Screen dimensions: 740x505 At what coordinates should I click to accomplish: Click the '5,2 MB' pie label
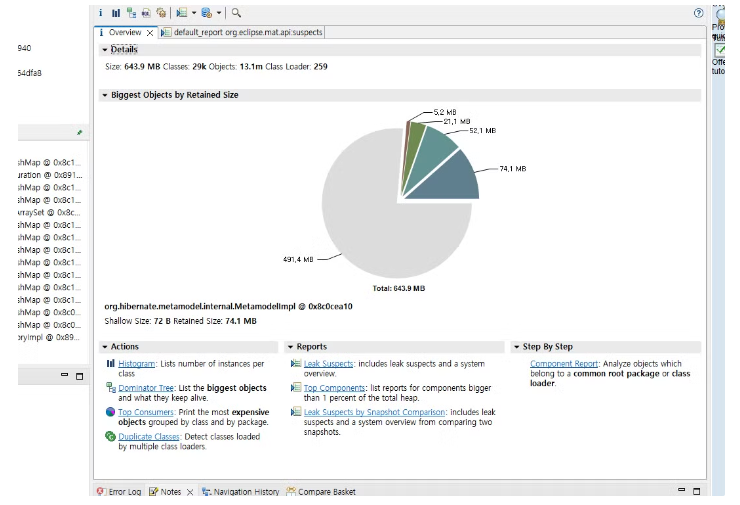click(445, 112)
